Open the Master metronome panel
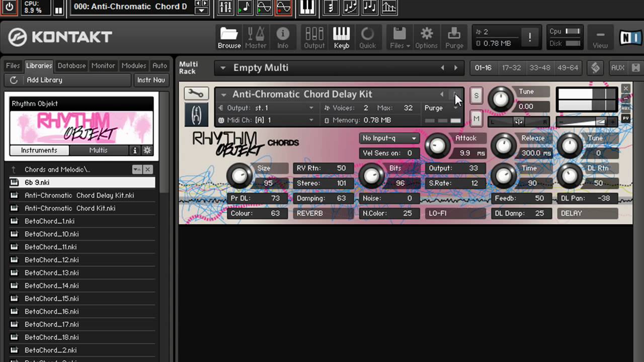This screenshot has width=644, height=362. point(256,38)
